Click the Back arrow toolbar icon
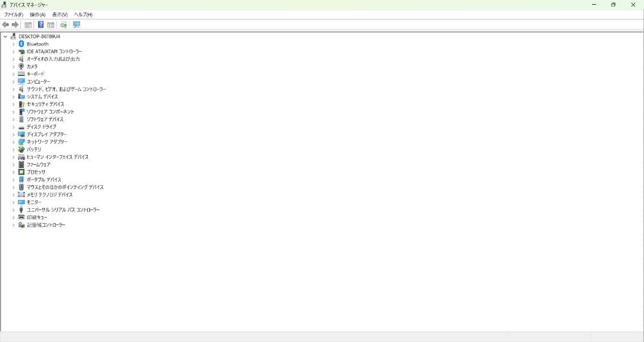The height and width of the screenshot is (342, 644). (5, 24)
